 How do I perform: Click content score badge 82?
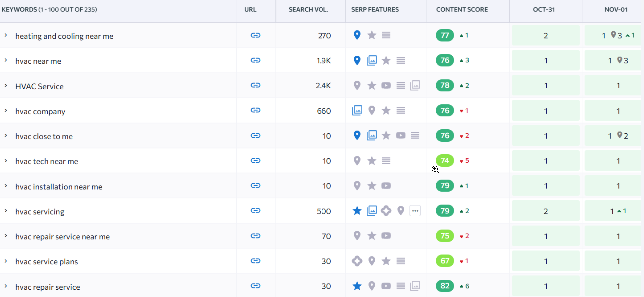(445, 286)
